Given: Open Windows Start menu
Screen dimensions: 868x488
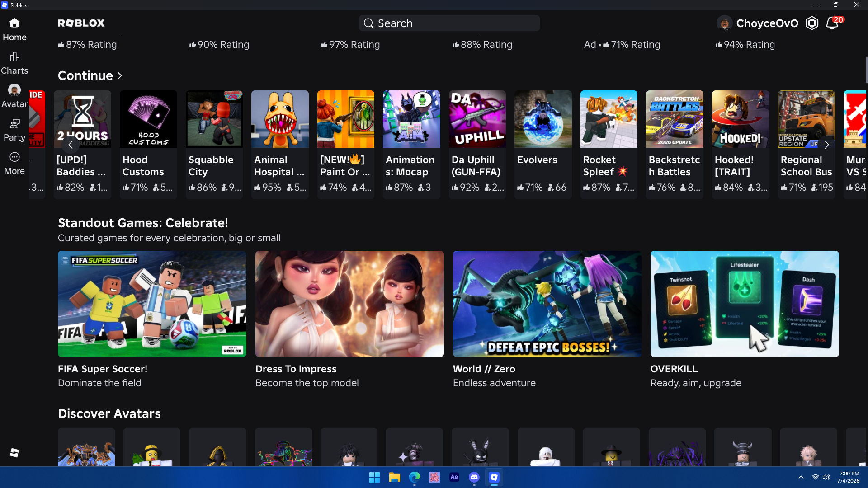Looking at the screenshot, I should [374, 477].
